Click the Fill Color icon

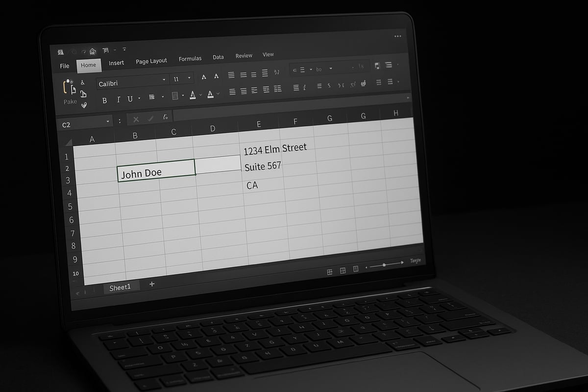click(174, 95)
